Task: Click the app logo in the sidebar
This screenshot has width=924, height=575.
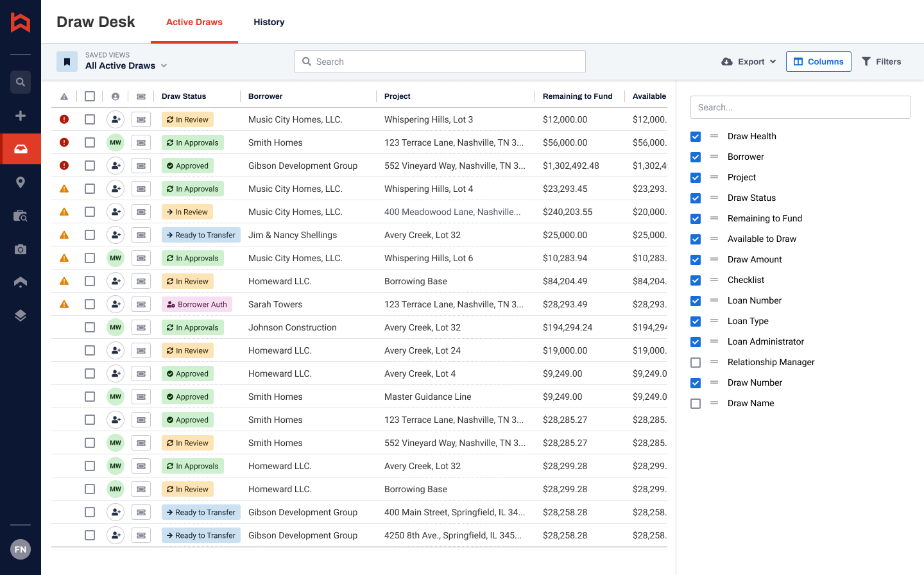Action: pyautogui.click(x=21, y=22)
